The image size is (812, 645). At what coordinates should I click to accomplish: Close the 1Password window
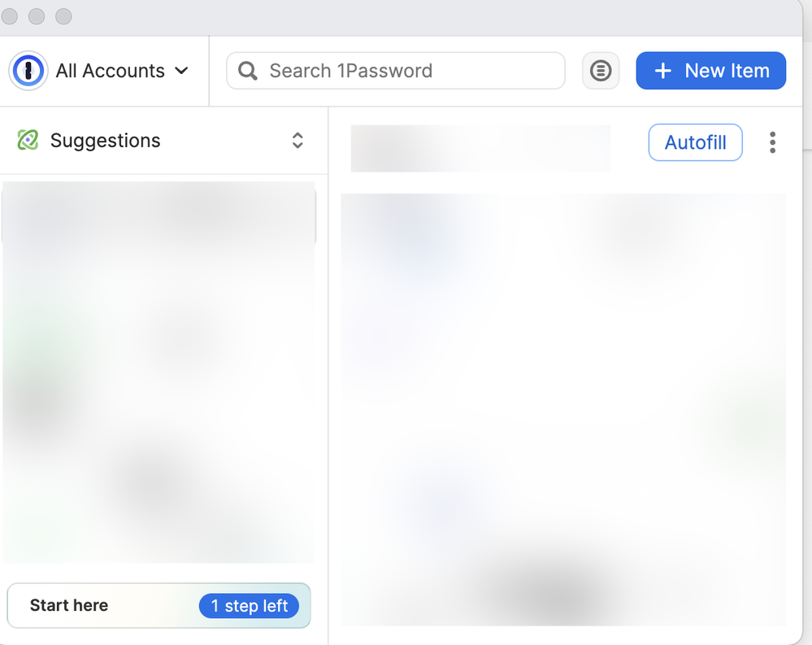pyautogui.click(x=10, y=16)
